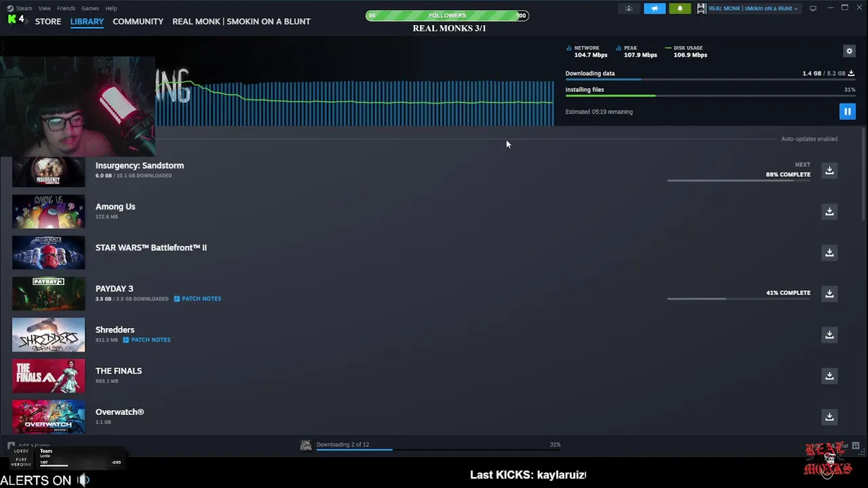
Task: Click the DISK USAGE 106.9 Mbps stat
Action: pyautogui.click(x=687, y=52)
